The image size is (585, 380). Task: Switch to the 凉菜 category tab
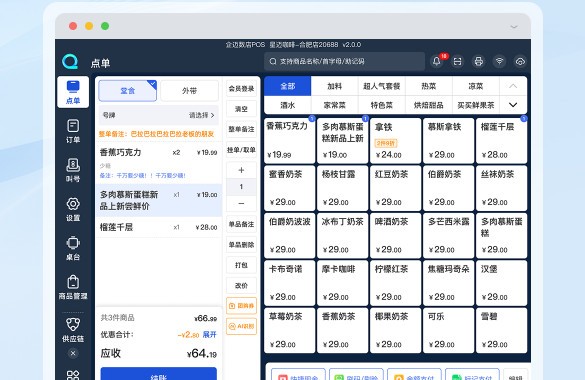click(476, 86)
